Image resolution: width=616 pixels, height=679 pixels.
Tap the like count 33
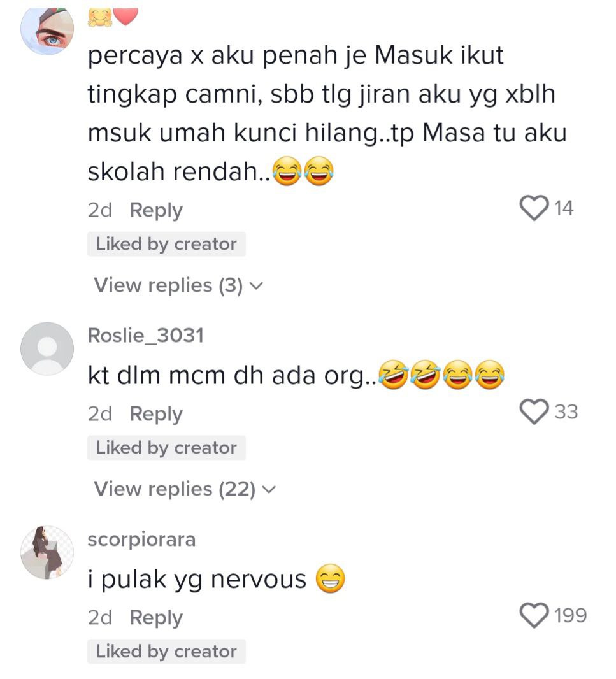[x=566, y=412]
